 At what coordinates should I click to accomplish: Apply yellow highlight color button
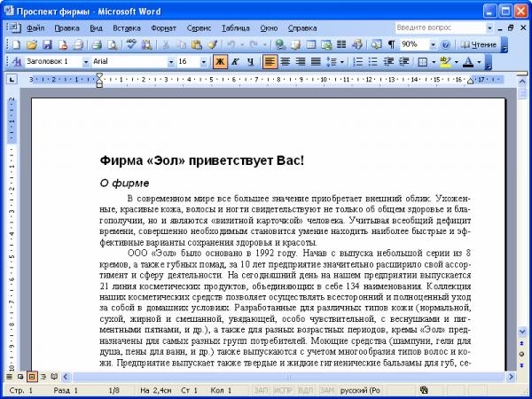coord(445,62)
